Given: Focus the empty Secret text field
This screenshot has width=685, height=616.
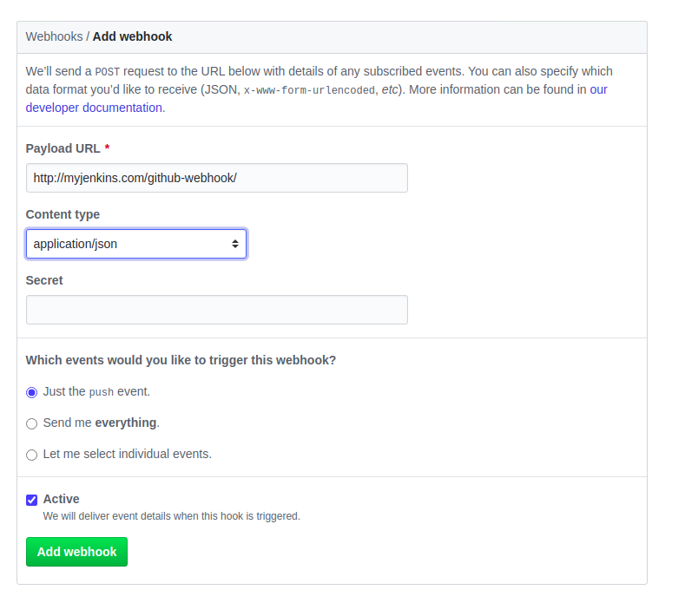Looking at the screenshot, I should coord(217,310).
